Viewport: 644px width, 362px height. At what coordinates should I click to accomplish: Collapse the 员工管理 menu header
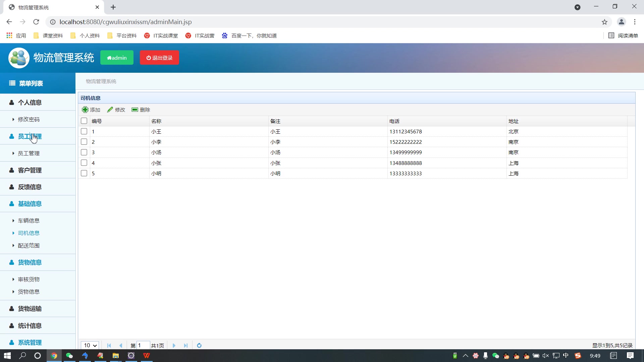point(38,136)
